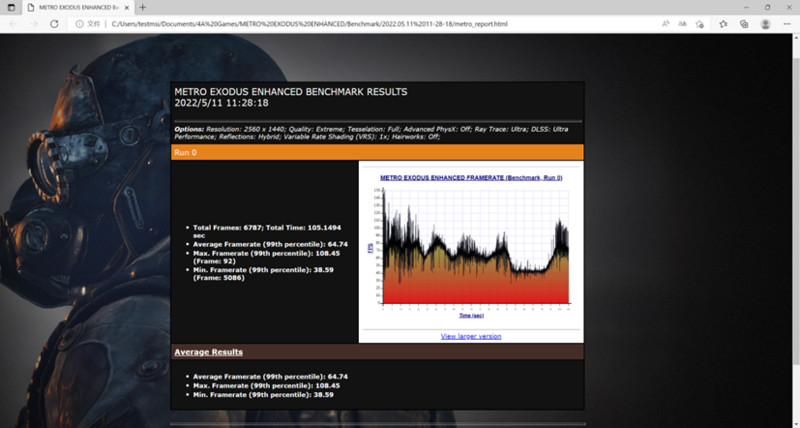Open the Read Aloud icon in address bar
The image size is (800, 428).
(667, 23)
